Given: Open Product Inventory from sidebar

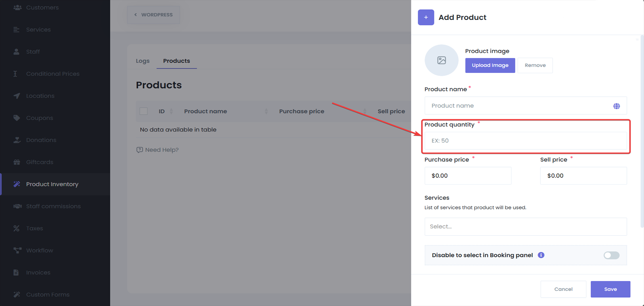Looking at the screenshot, I should pyautogui.click(x=52, y=184).
